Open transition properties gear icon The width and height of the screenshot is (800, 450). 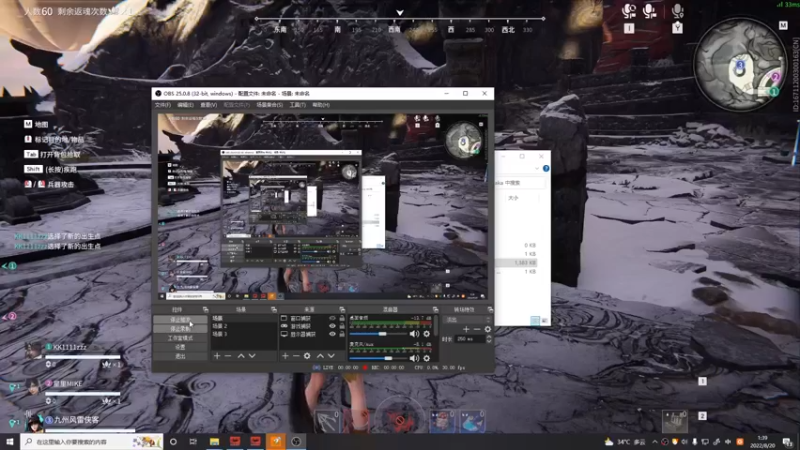pyautogui.click(x=488, y=330)
